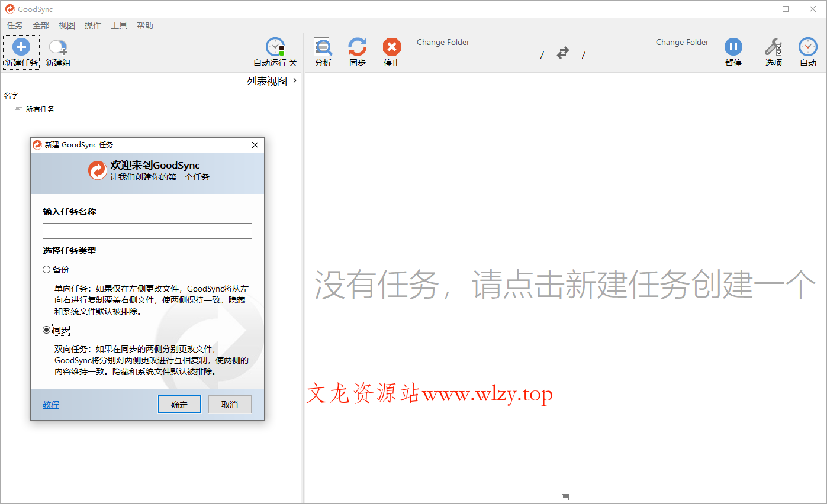Open the 工具 (Tools) menu
The image size is (827, 504).
[118, 25]
